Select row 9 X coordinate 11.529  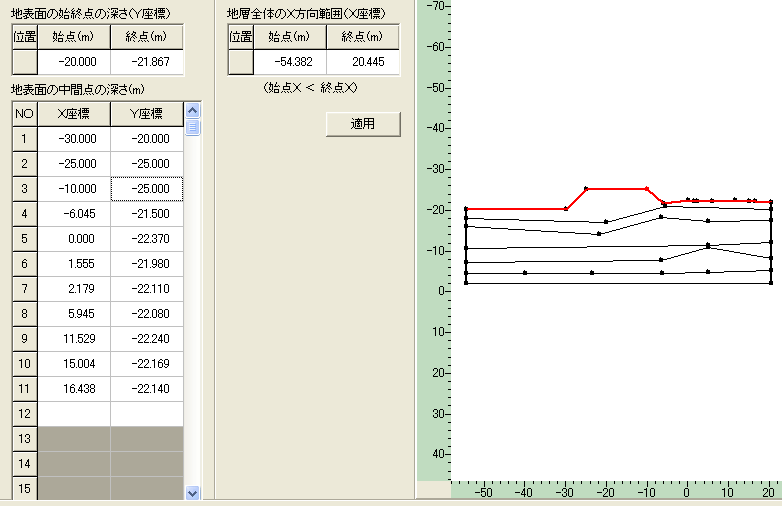pyautogui.click(x=74, y=338)
